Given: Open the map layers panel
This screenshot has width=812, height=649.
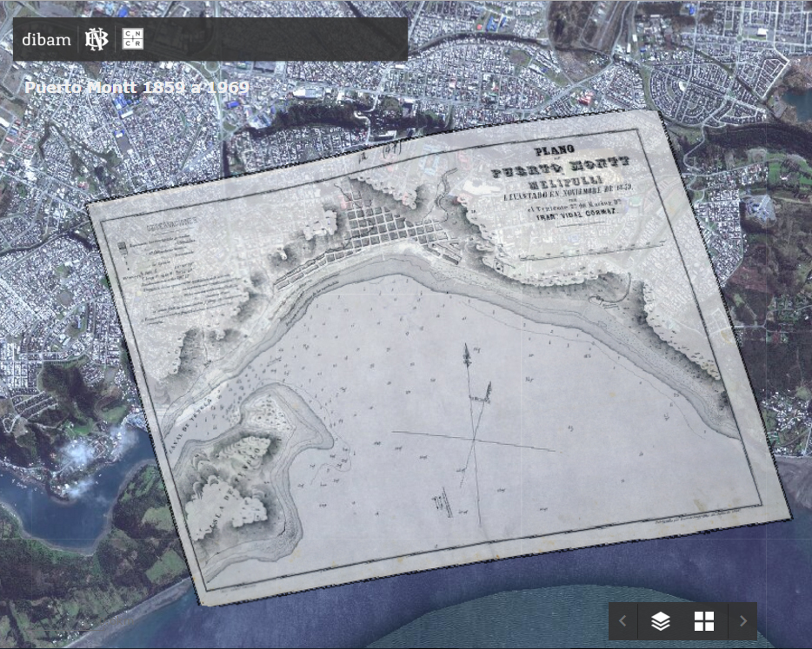Looking at the screenshot, I should (x=661, y=621).
